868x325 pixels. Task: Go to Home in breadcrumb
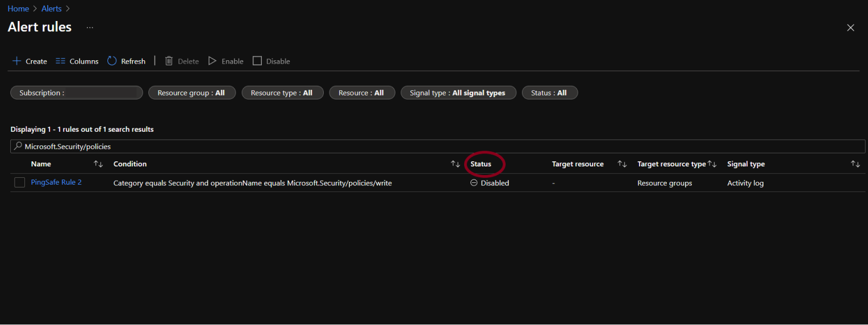[18, 9]
